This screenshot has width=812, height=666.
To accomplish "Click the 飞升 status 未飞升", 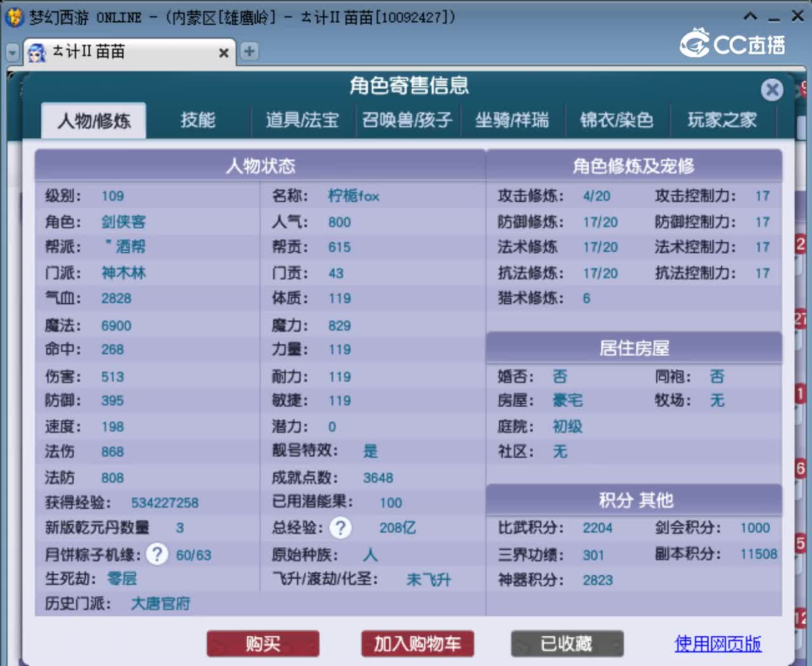I will point(429,580).
